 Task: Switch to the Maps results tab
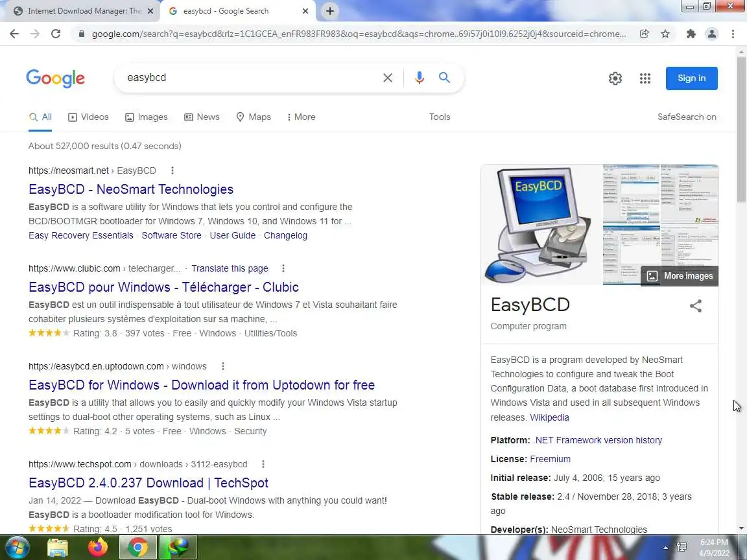click(254, 117)
